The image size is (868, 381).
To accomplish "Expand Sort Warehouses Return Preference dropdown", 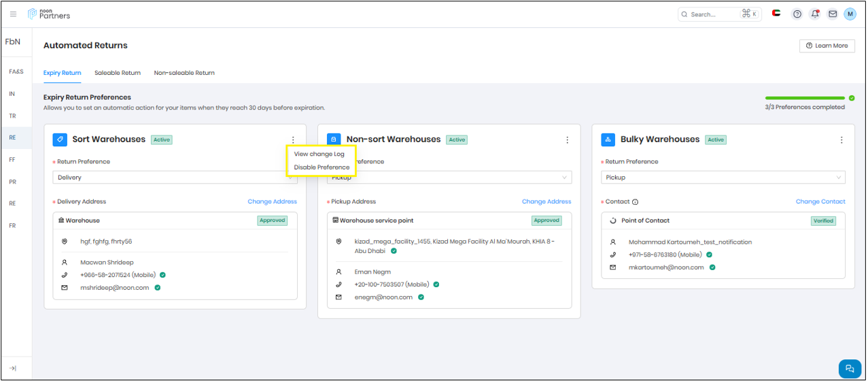I will 170,178.
